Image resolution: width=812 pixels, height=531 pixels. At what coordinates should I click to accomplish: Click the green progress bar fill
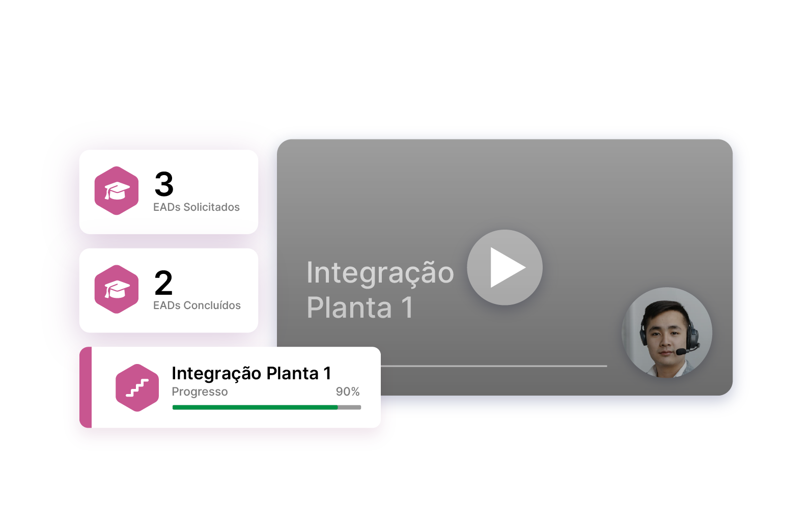(x=255, y=407)
